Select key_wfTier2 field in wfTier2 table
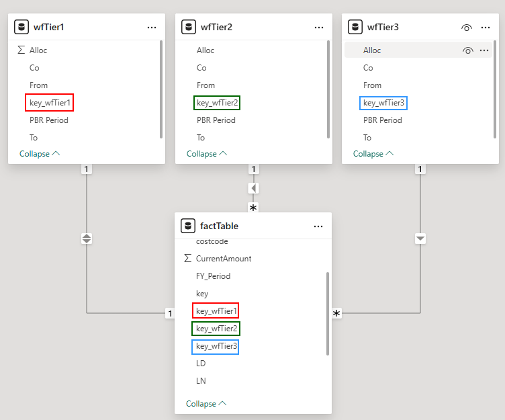Image resolution: width=505 pixels, height=420 pixels. point(217,103)
